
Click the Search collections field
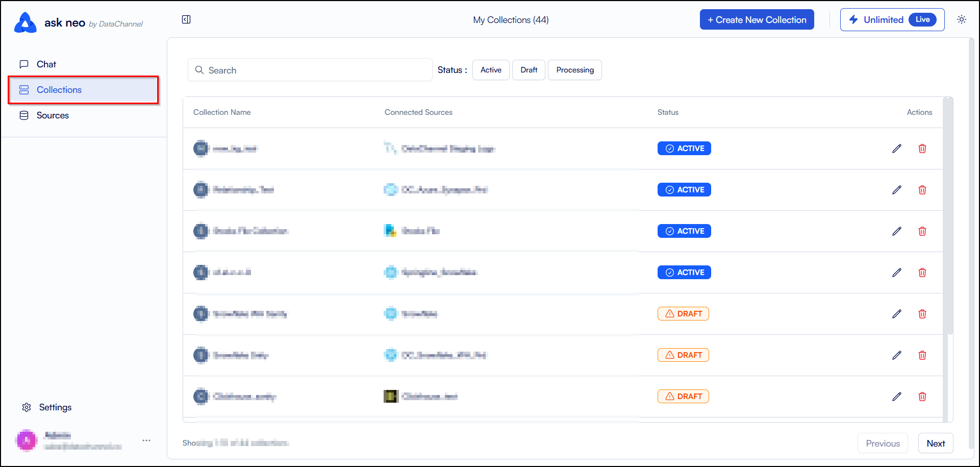click(x=310, y=70)
